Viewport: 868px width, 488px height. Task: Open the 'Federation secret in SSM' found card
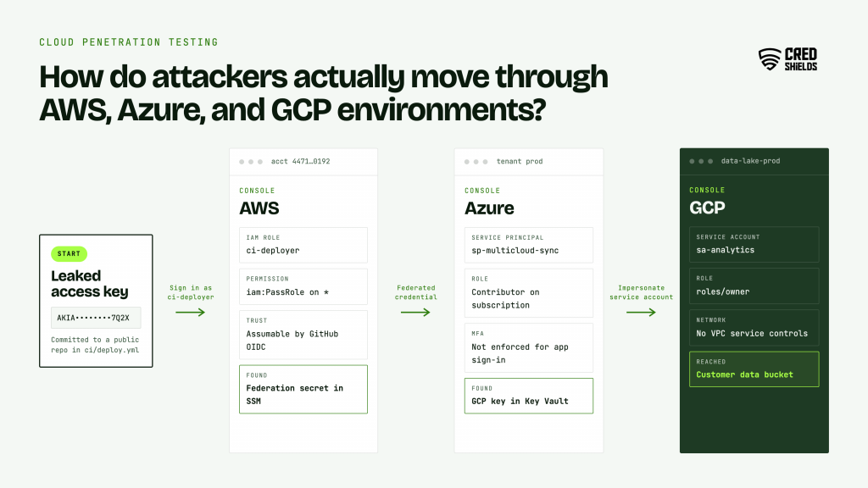coord(303,389)
